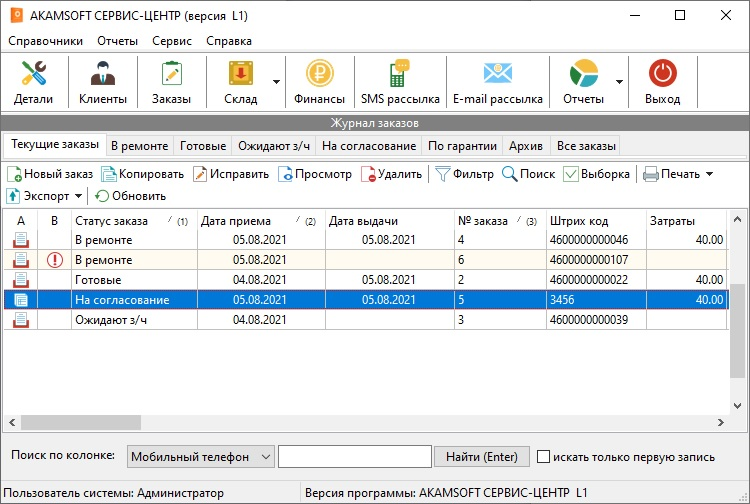Open the Финансы finances module
This screenshot has height=504, width=750.
click(x=319, y=82)
